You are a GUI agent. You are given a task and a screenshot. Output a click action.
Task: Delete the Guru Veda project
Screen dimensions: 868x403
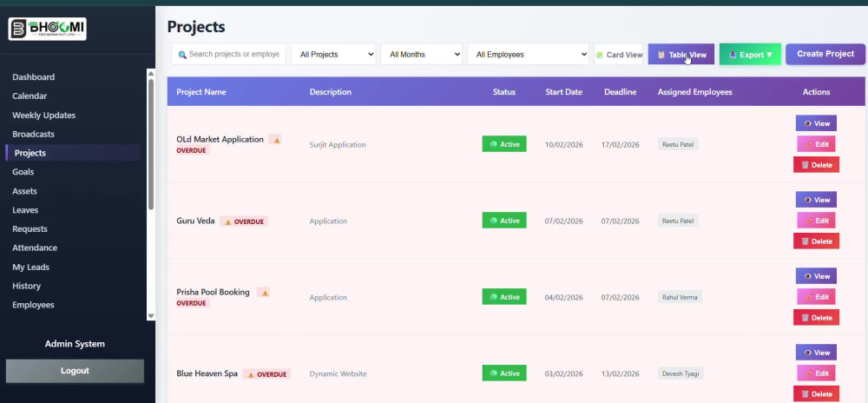[816, 241]
